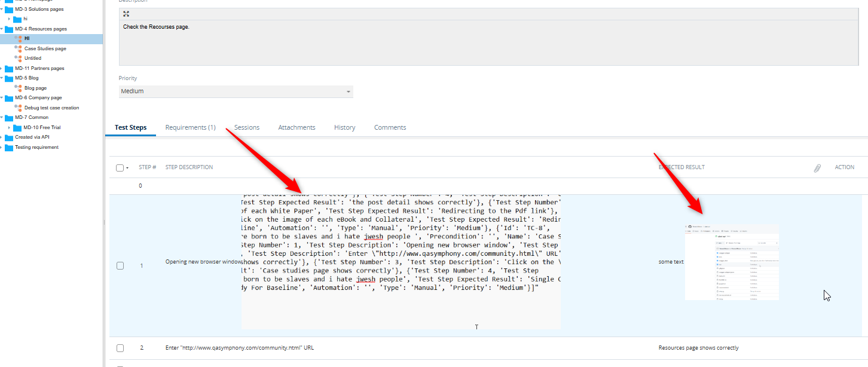Tick the checkbox for step 2
This screenshot has height=367, width=868.
(120, 348)
